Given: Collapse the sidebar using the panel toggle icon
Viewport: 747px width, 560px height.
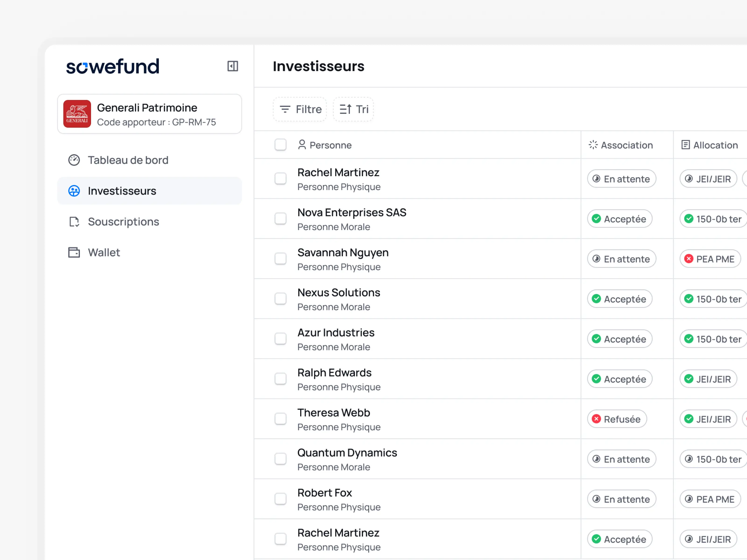Looking at the screenshot, I should click(232, 66).
